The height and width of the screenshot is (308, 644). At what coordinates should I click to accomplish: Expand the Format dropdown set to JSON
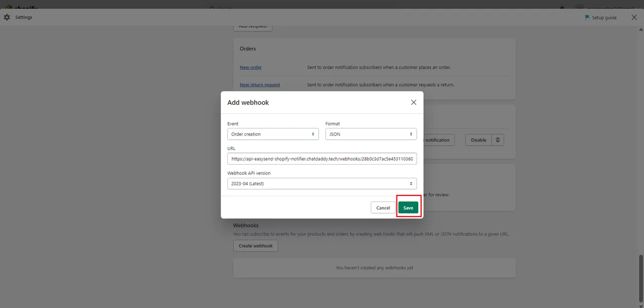[371, 134]
